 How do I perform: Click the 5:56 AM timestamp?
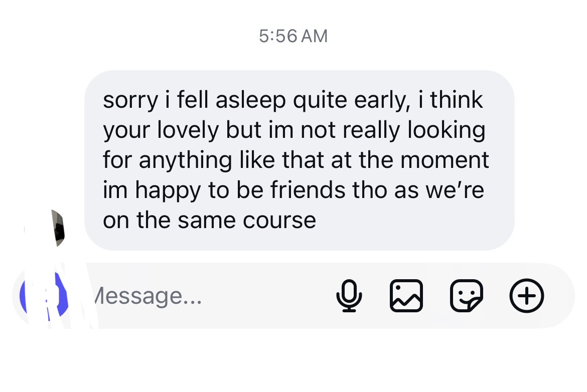(293, 36)
